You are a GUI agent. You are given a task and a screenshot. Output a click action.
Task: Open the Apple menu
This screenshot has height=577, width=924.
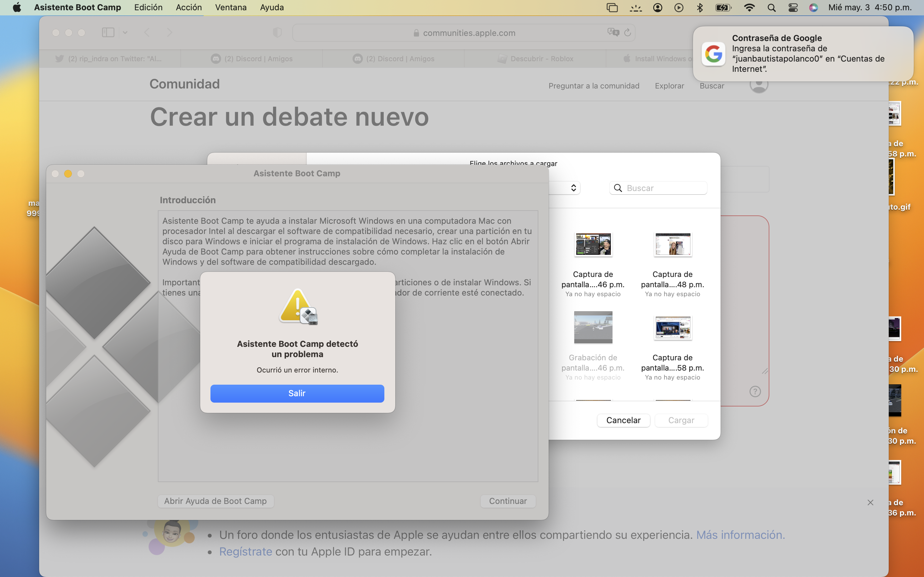coord(16,8)
